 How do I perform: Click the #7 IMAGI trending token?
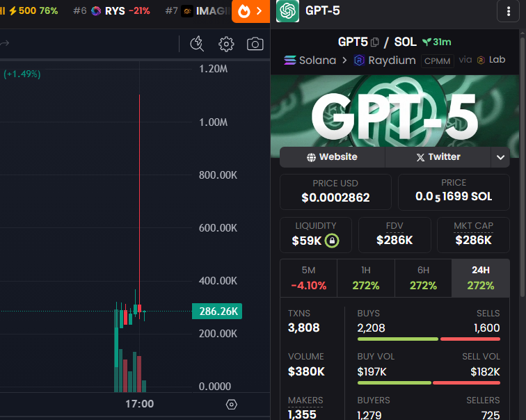coord(198,11)
